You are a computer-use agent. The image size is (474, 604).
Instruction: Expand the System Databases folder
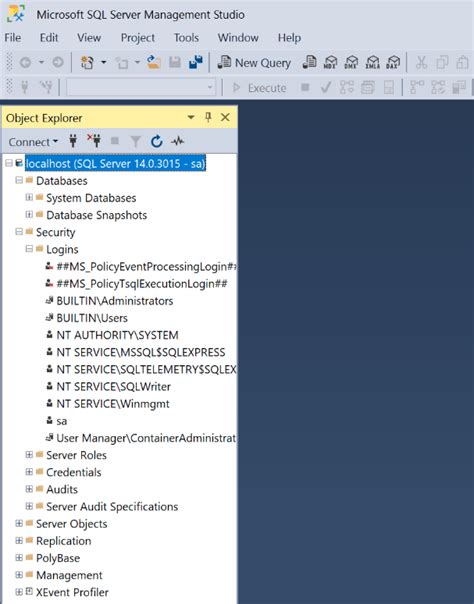(29, 197)
